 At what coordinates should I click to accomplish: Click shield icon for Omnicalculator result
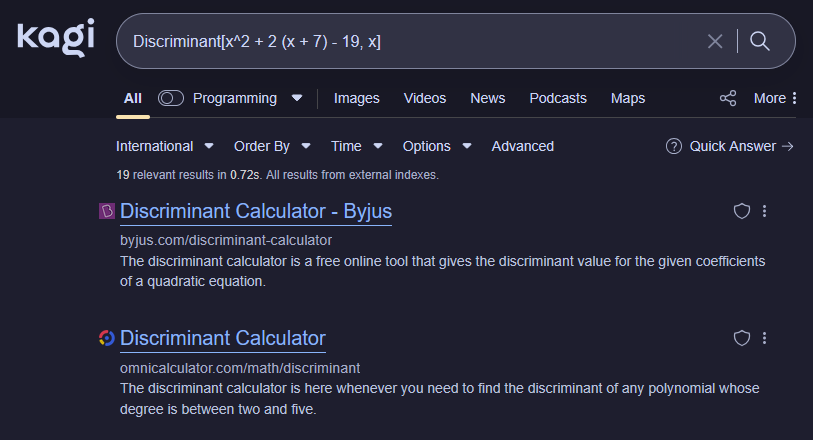click(x=741, y=338)
